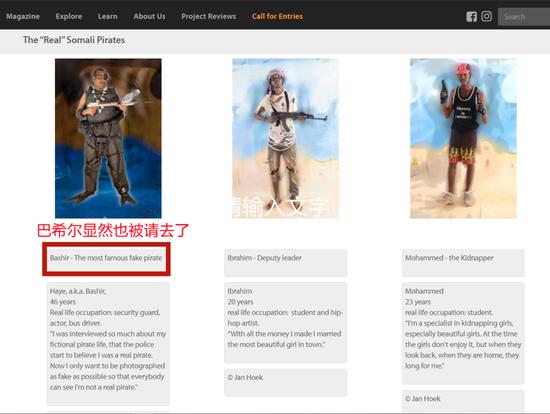Screen dimensions: 550x414
Task: Select the Ibrahim rifle portrait thumbnail
Action: tap(285, 138)
